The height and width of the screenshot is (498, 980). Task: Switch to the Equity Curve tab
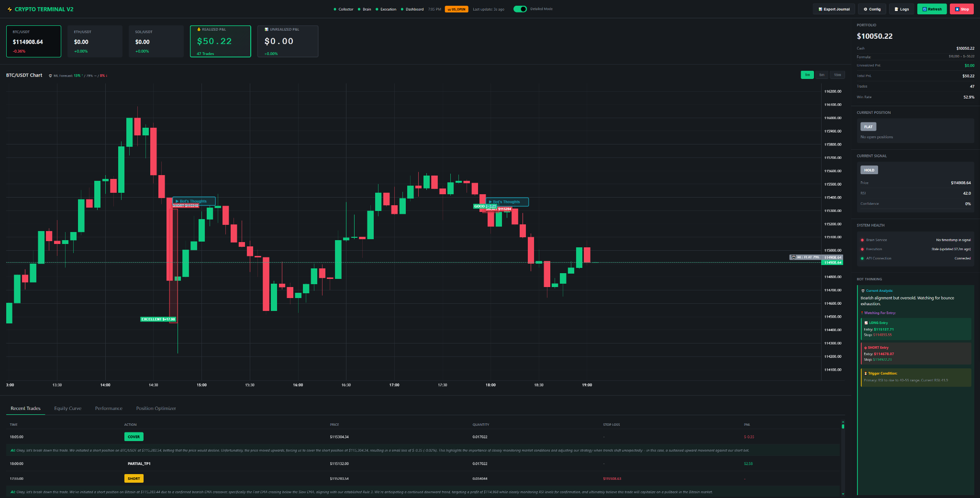coord(67,408)
